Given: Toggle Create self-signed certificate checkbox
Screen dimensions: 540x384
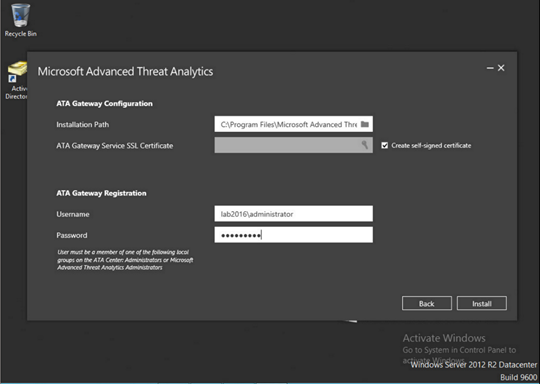Looking at the screenshot, I should (x=385, y=145).
